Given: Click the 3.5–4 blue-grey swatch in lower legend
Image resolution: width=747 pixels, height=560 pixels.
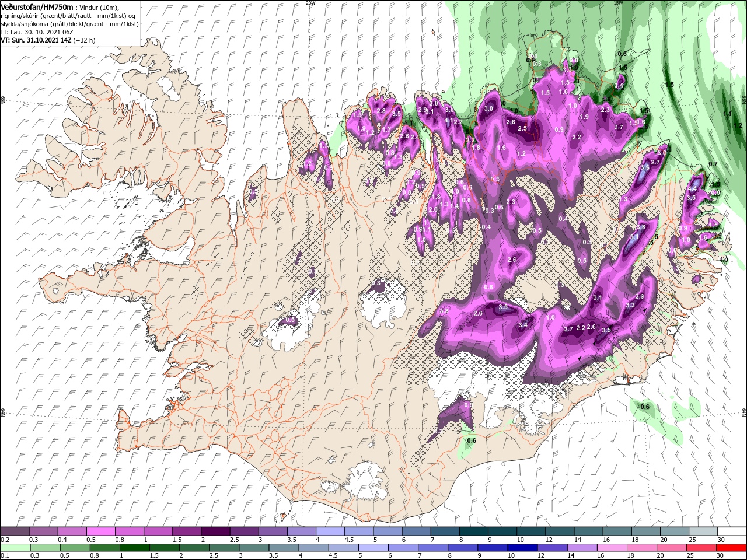Looking at the screenshot, I should pos(284,548).
